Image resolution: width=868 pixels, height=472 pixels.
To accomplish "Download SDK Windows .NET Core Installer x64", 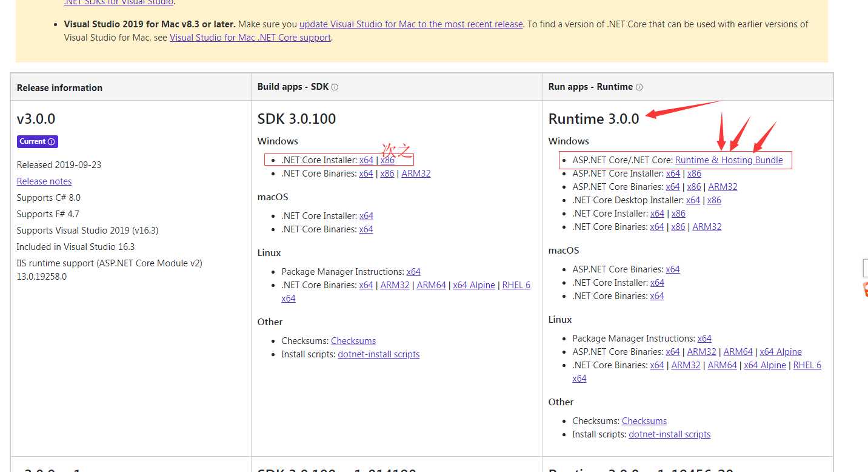I will pyautogui.click(x=366, y=160).
